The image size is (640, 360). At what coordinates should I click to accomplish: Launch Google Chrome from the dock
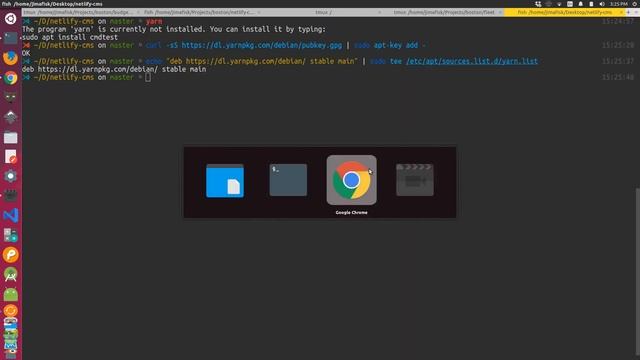(11, 78)
